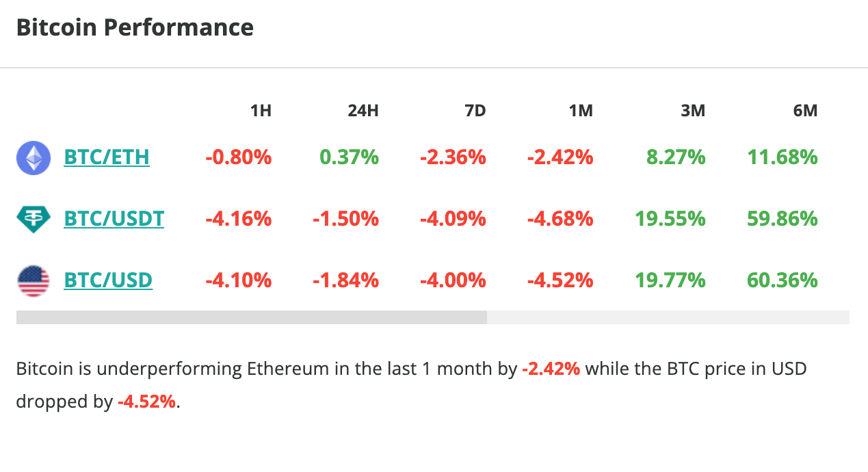Click the 7D column header
This screenshot has height=472, width=868.
(475, 111)
